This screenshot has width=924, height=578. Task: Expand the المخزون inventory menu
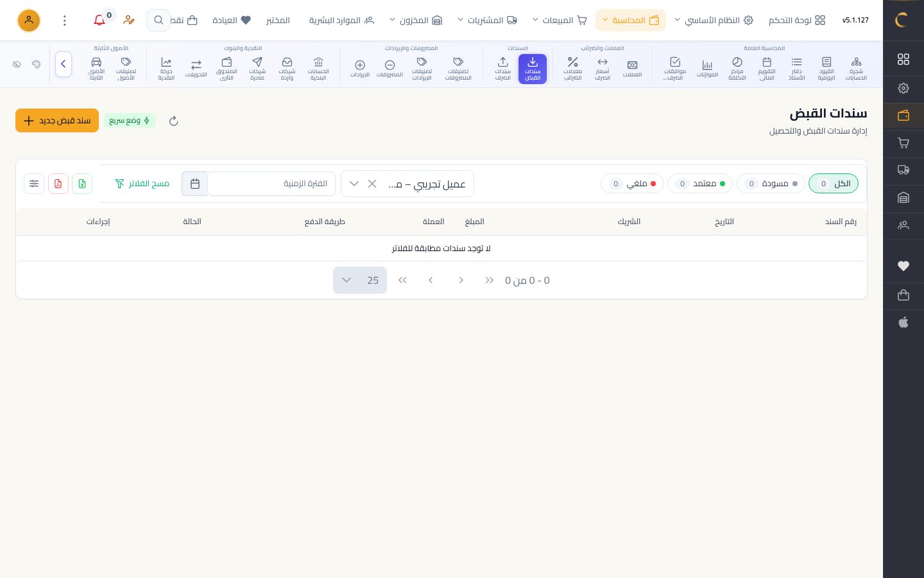pos(416,21)
